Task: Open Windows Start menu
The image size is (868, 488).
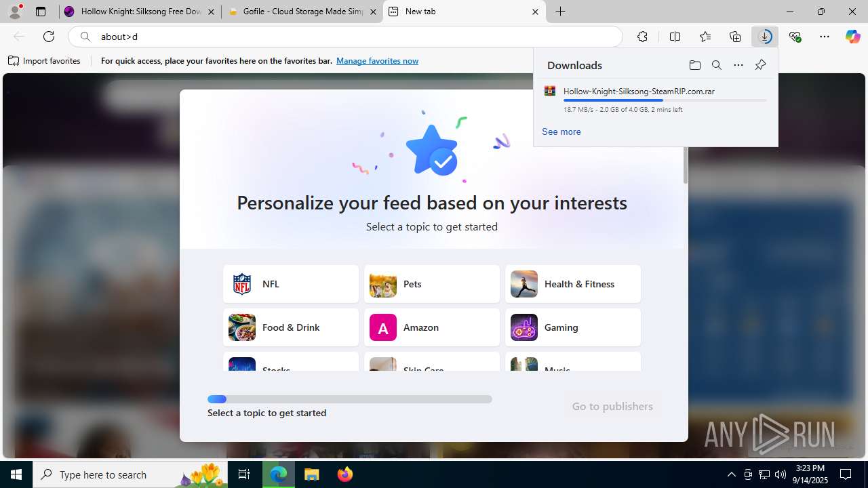Action: [x=16, y=474]
